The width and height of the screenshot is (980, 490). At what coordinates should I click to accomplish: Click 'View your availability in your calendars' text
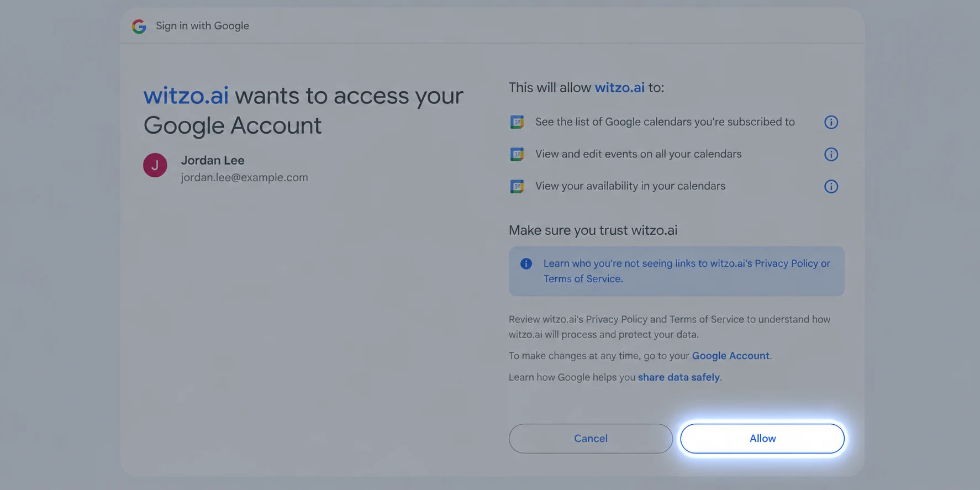point(630,186)
